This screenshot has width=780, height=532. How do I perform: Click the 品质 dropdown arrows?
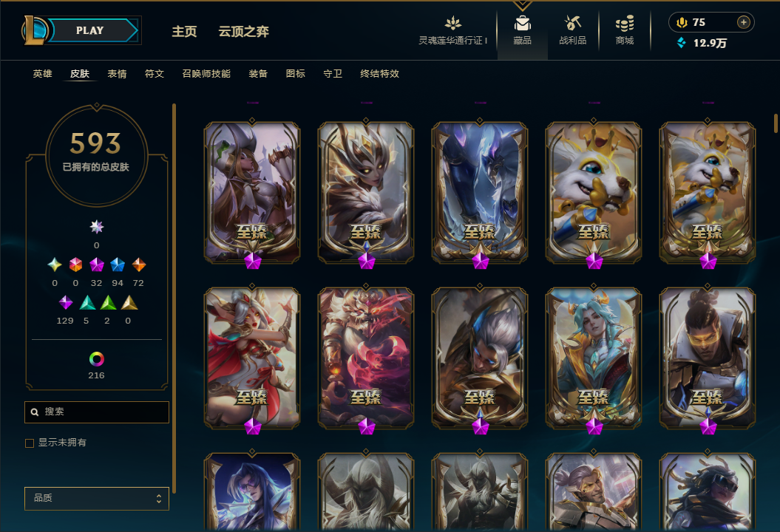tap(159, 498)
